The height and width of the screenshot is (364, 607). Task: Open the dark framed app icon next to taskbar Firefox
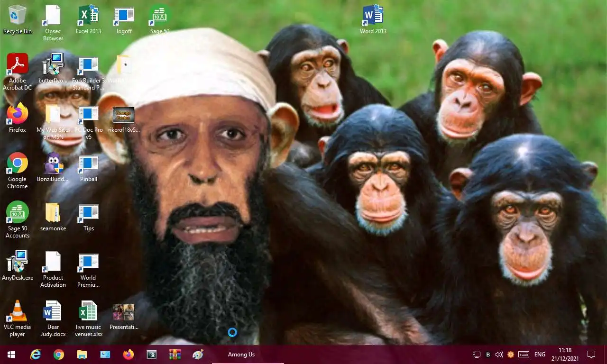point(151,355)
